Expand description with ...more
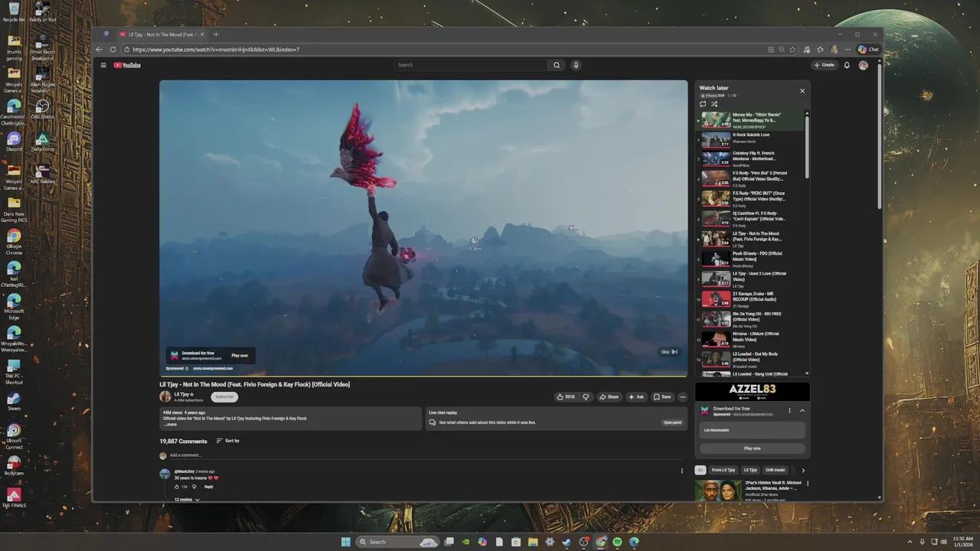This screenshot has width=980, height=551. pyautogui.click(x=170, y=424)
